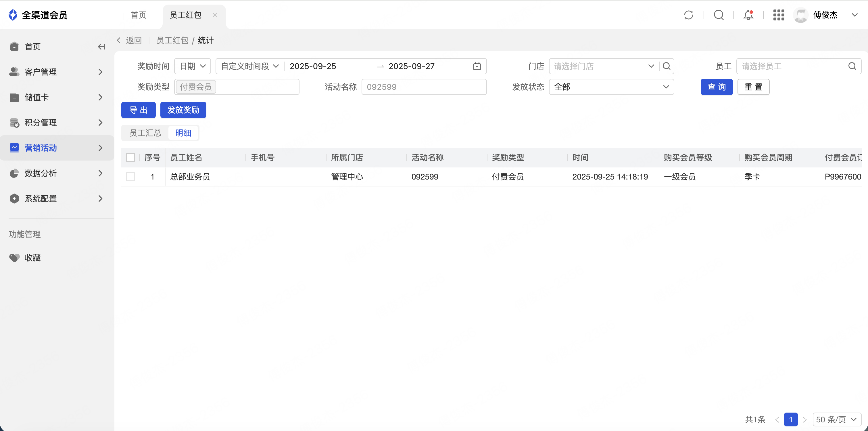The image size is (868, 431).
Task: Toggle the select-all header checkbox
Action: click(x=130, y=157)
